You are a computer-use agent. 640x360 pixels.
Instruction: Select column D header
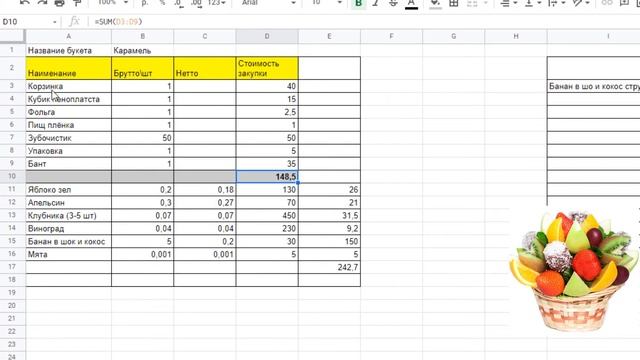point(267,36)
